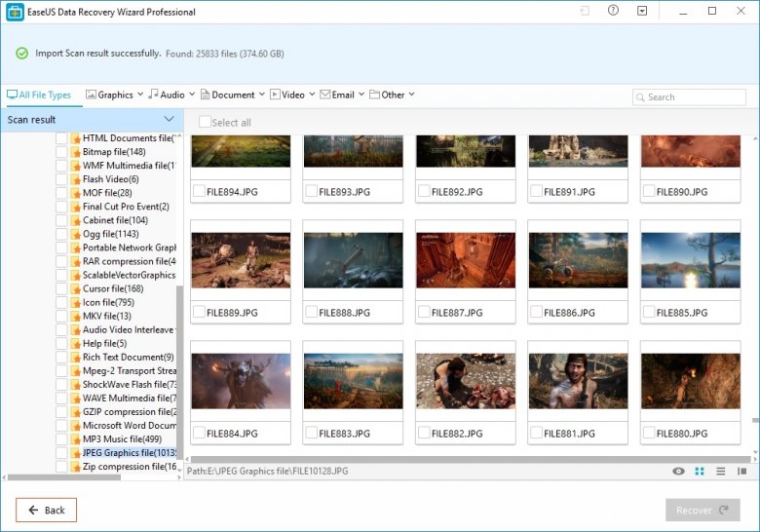Tick the JPEG Graphics file checkbox
Viewport: 760px width, 532px height.
pos(61,453)
